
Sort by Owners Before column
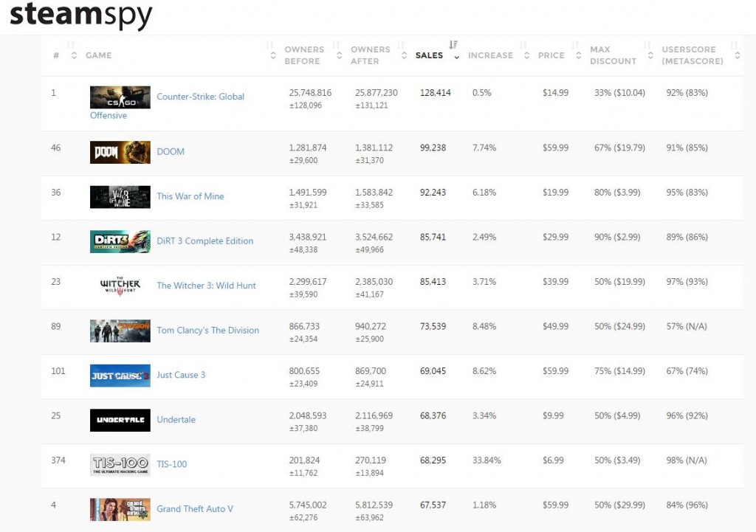click(304, 55)
